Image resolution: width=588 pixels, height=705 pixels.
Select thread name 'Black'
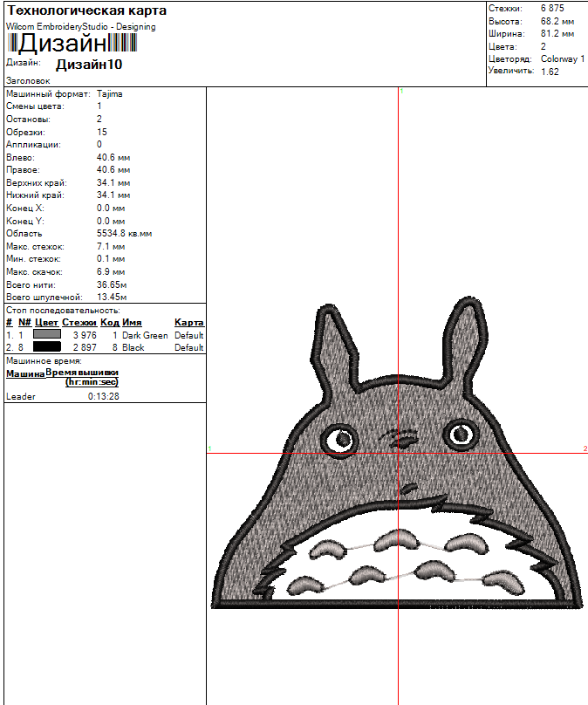coord(133,347)
